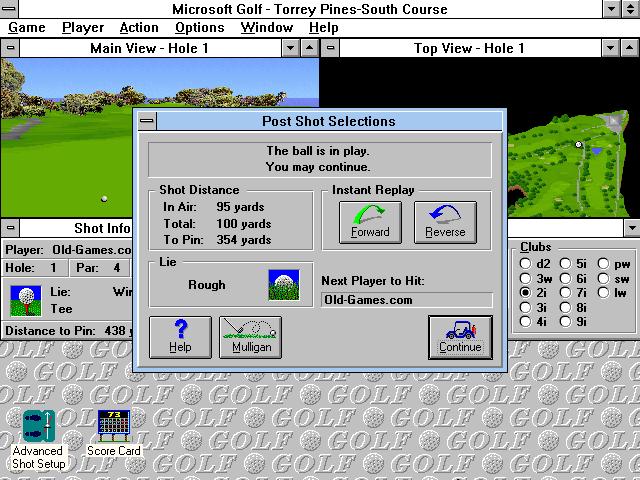The height and width of the screenshot is (480, 640).
Task: Open the Main View window control menu
Action: coord(10,48)
